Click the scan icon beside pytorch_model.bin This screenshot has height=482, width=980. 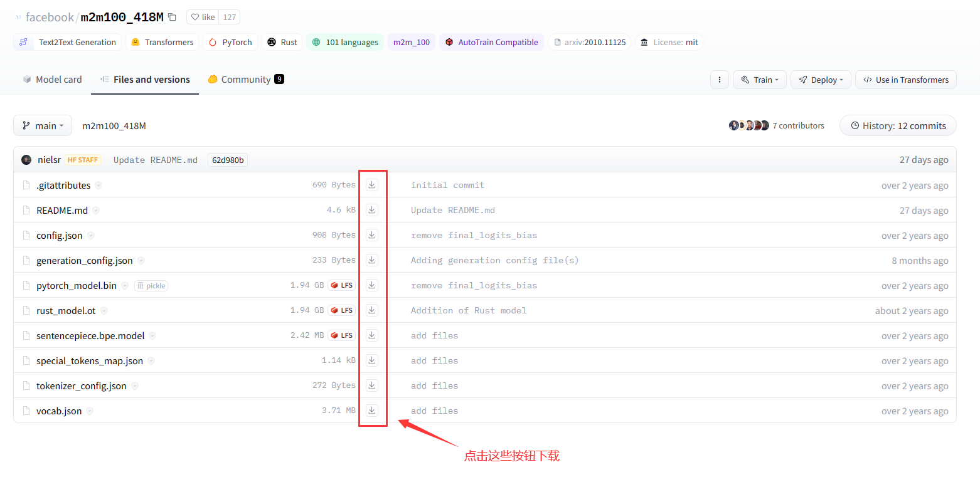tap(125, 286)
